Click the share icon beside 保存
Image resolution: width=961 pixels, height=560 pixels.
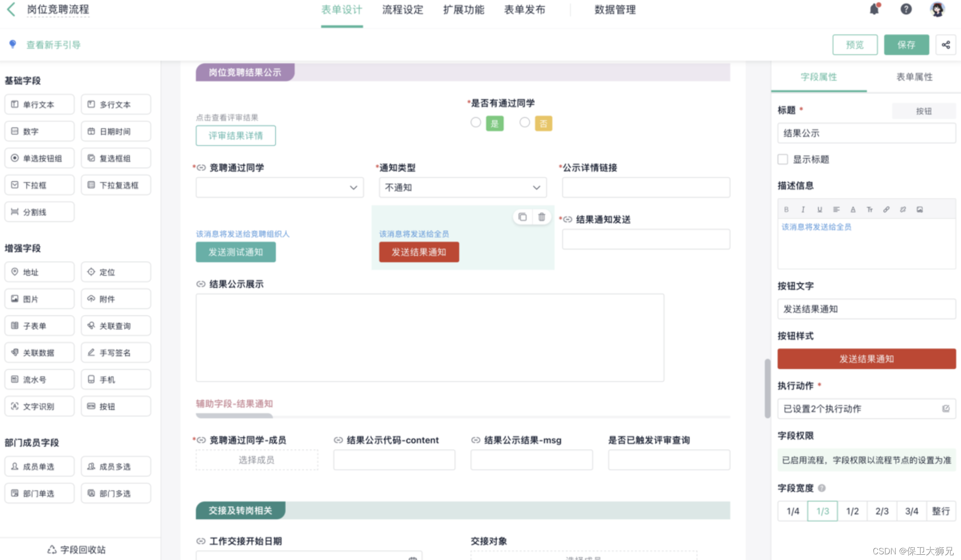click(x=946, y=45)
